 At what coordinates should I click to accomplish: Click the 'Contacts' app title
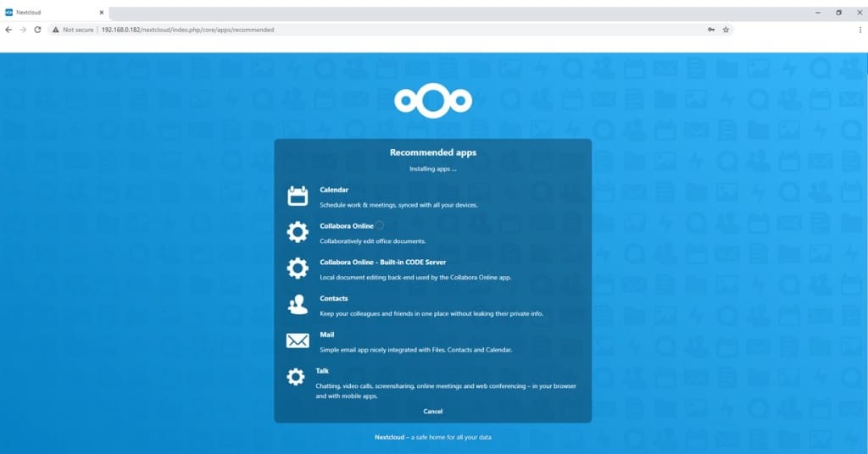click(334, 298)
